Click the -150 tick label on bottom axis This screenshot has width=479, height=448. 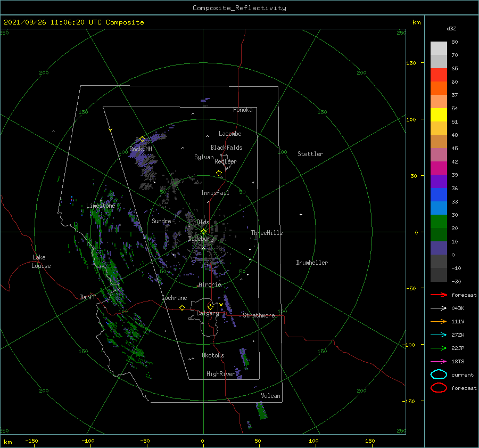point(31,441)
